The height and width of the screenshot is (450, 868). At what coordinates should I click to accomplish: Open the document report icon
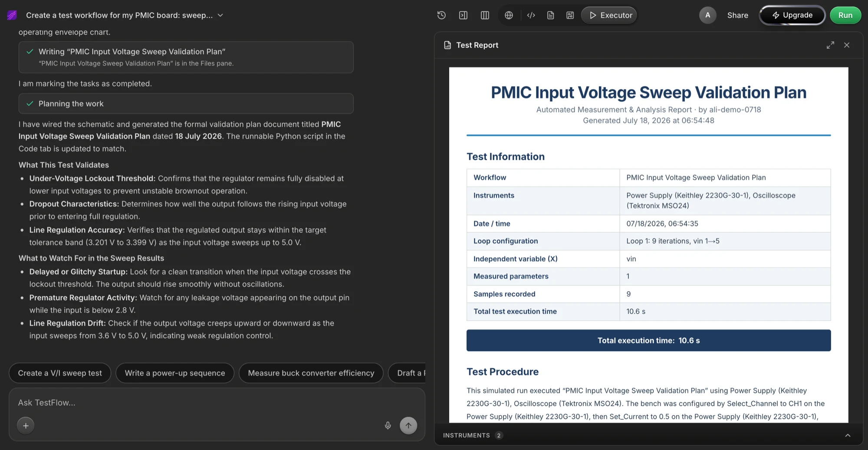point(550,15)
